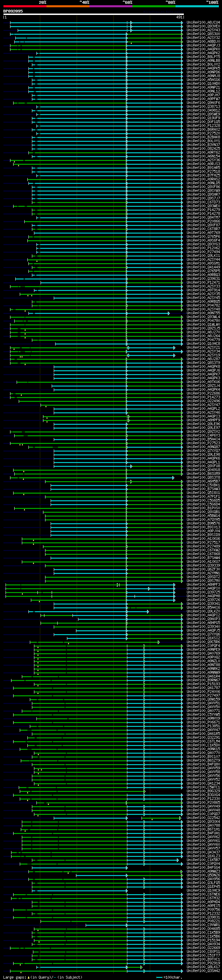
Task: Select the UniRef100_Q461R4 label
Action: pyautogui.click(x=203, y=677)
